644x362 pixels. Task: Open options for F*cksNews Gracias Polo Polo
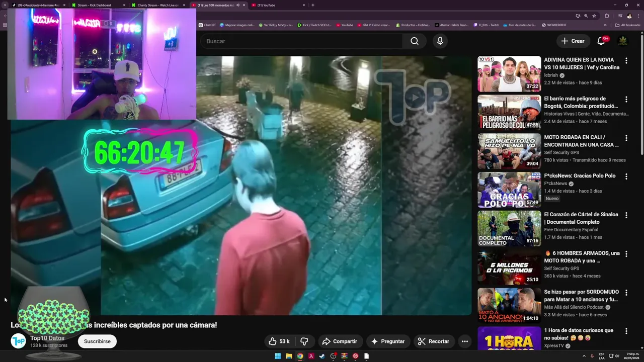626,176
